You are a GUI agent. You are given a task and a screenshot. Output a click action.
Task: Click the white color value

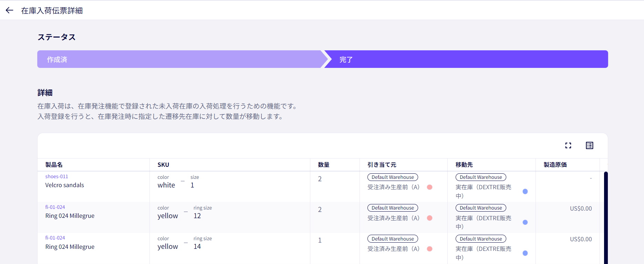pos(166,185)
